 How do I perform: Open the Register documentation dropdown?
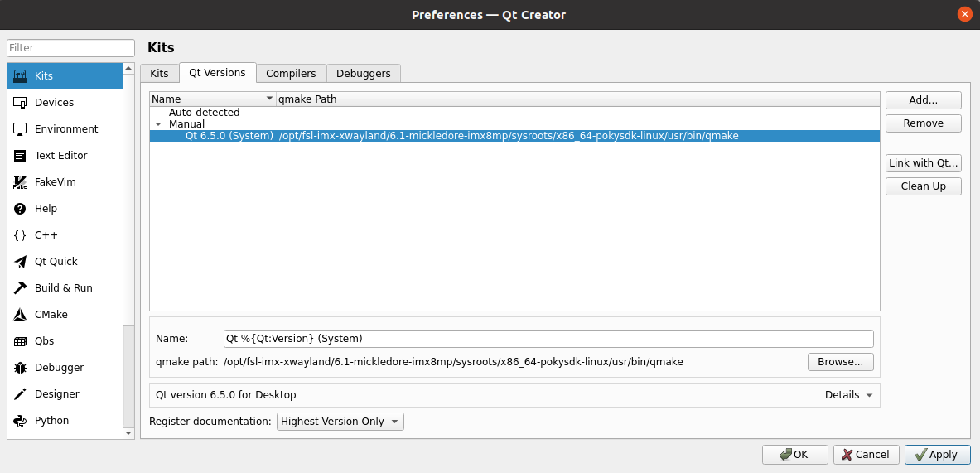(x=340, y=422)
